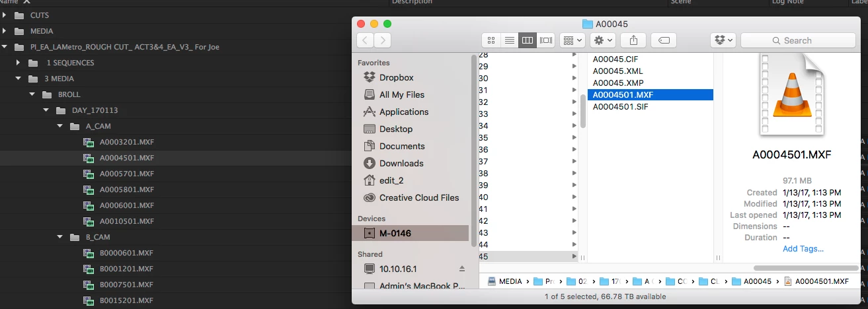Viewport: 868px width, 309px height.
Task: Expand the CUTS bin in Premiere project panel
Action: tap(5, 15)
